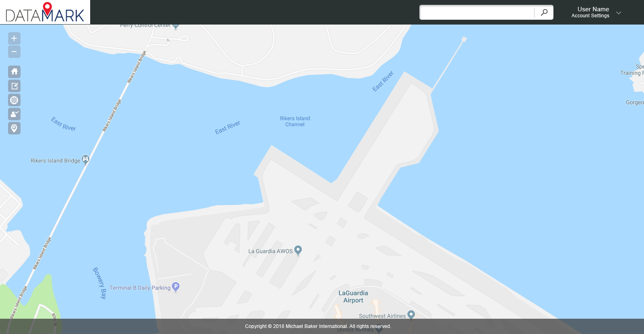Click the LaGuardia Airport map label

click(353, 297)
